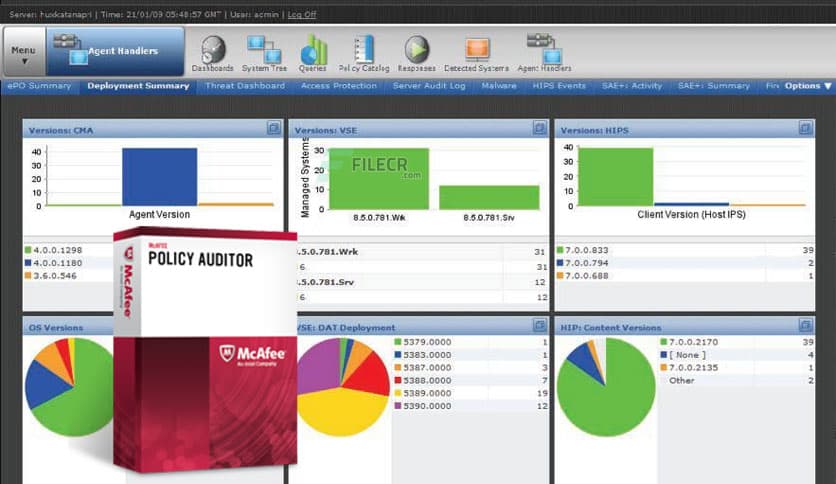
Task: Maximize the Versions: VSE panel
Action: pos(540,128)
